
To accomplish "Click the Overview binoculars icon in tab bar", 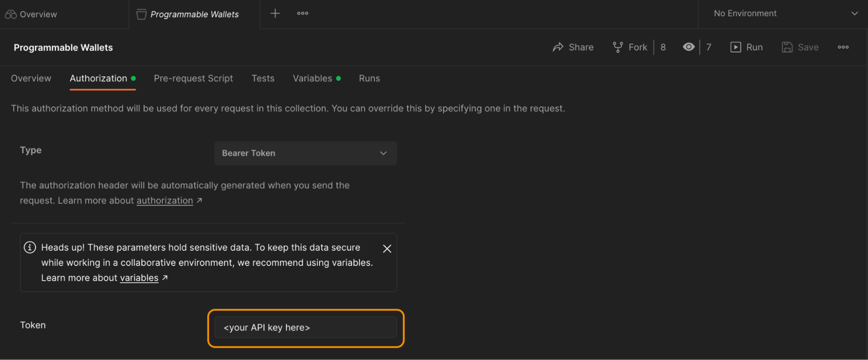I will click(x=11, y=14).
